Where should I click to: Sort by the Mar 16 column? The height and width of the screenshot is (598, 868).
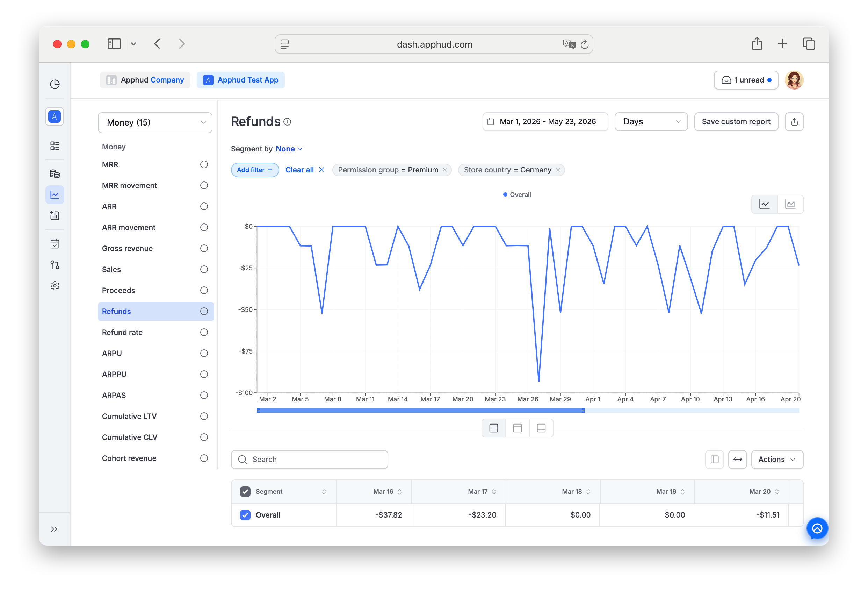coord(399,492)
